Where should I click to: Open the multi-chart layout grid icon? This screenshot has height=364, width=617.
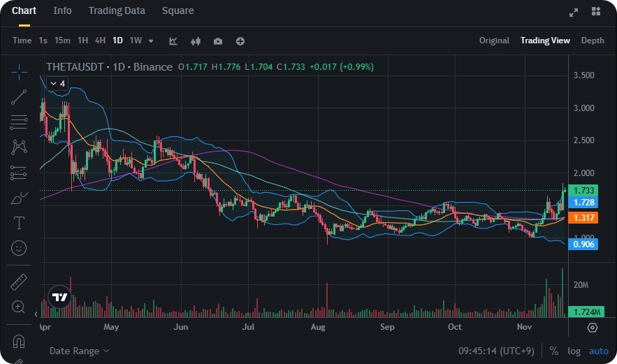[x=596, y=11]
